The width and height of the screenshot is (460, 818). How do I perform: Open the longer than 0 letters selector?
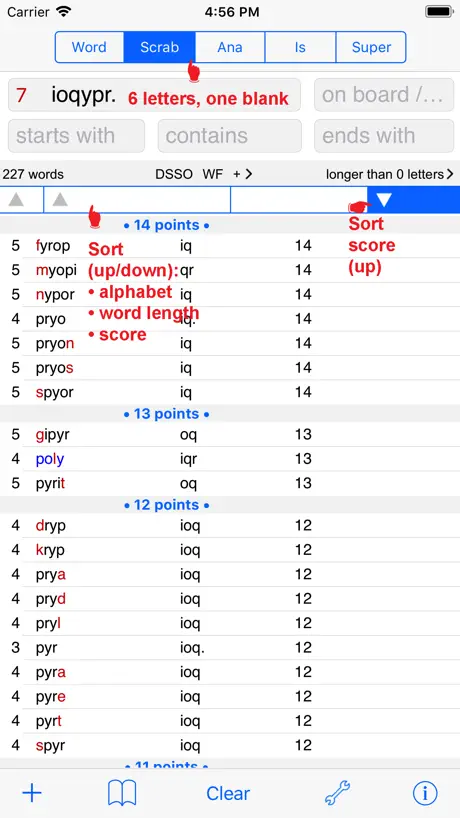click(390, 174)
